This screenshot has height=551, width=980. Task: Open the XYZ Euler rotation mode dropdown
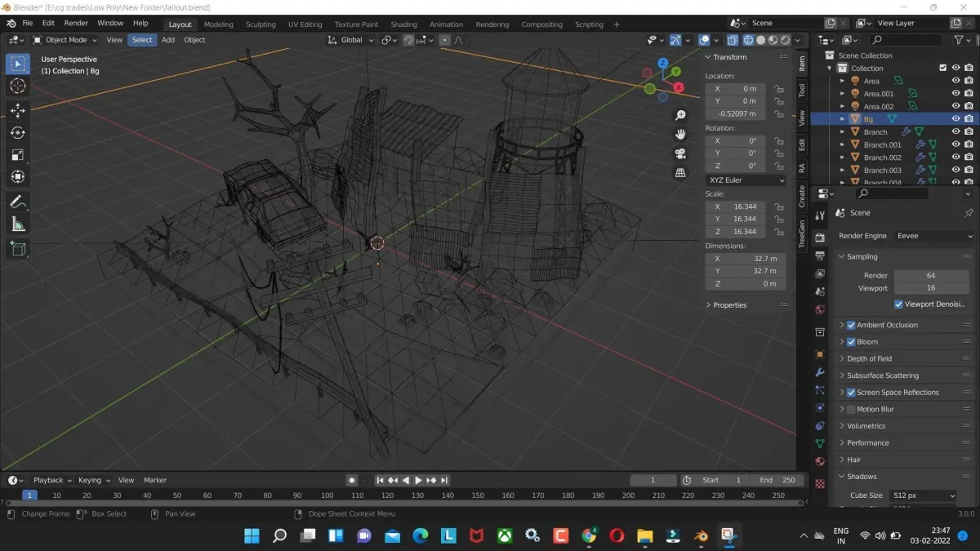[x=746, y=180]
